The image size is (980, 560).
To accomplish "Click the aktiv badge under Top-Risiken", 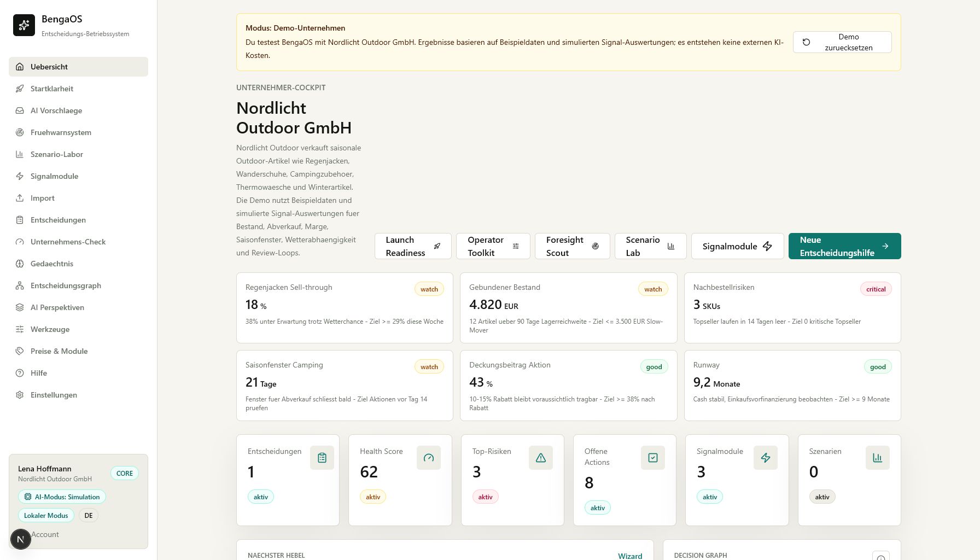I will (x=486, y=497).
